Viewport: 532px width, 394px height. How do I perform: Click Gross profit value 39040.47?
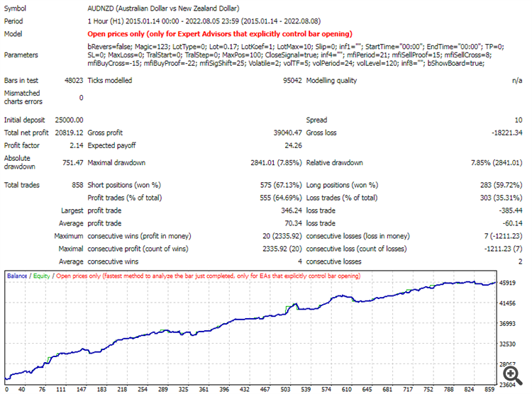click(287, 133)
